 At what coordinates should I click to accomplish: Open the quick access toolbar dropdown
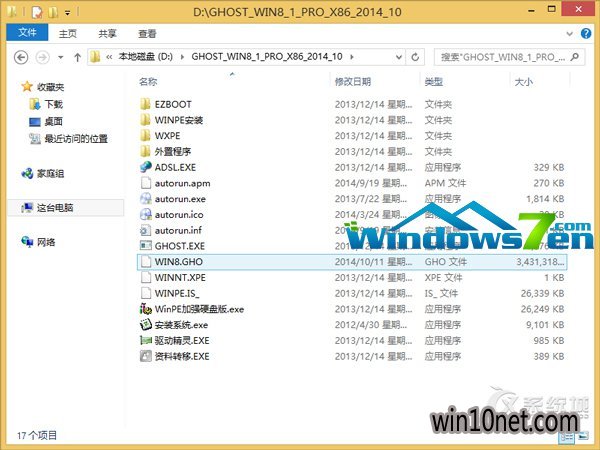(68, 13)
